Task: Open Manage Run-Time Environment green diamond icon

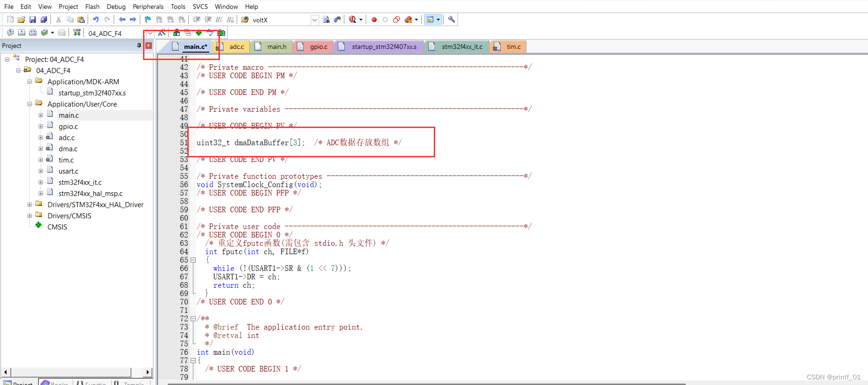Action: pos(199,33)
